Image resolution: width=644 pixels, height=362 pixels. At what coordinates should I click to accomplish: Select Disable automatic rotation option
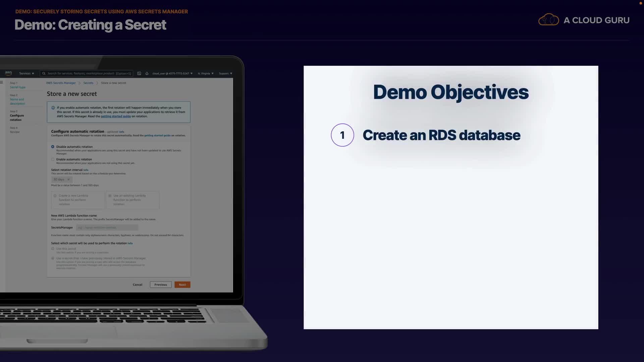[x=53, y=147]
